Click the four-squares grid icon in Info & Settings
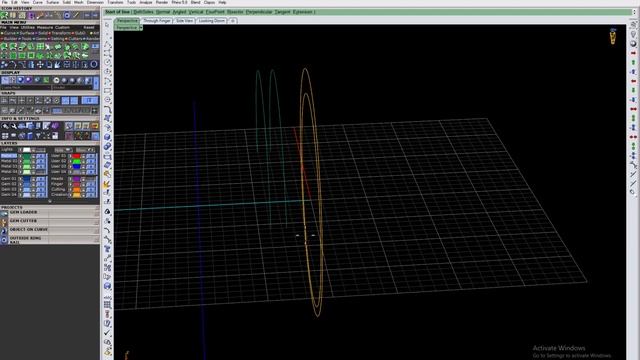Screen dimensions: 640x360 coord(5,136)
